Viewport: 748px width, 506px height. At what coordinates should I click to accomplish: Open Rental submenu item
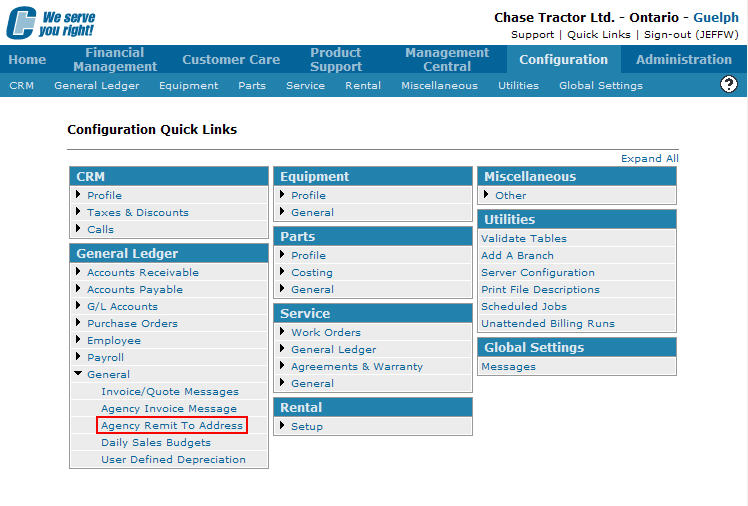pyautogui.click(x=363, y=86)
